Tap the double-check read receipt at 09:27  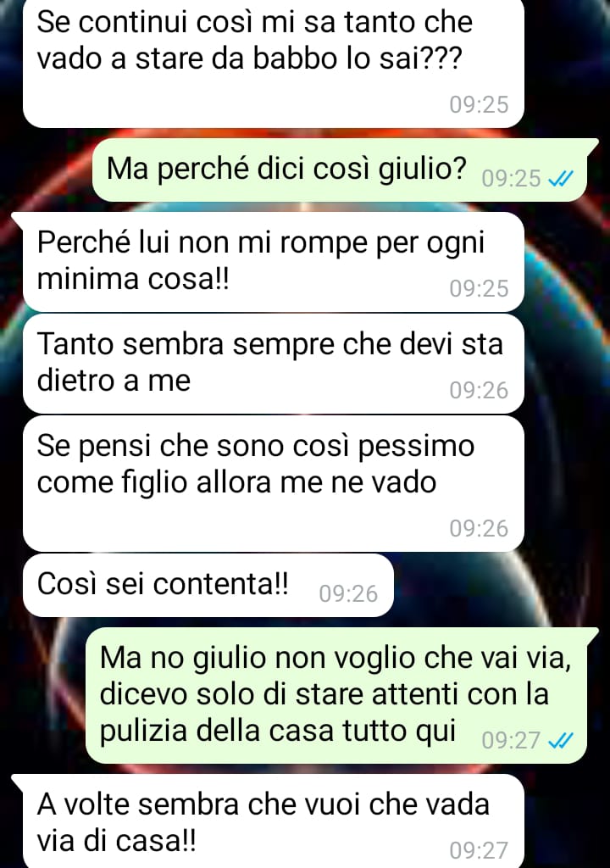point(560,740)
